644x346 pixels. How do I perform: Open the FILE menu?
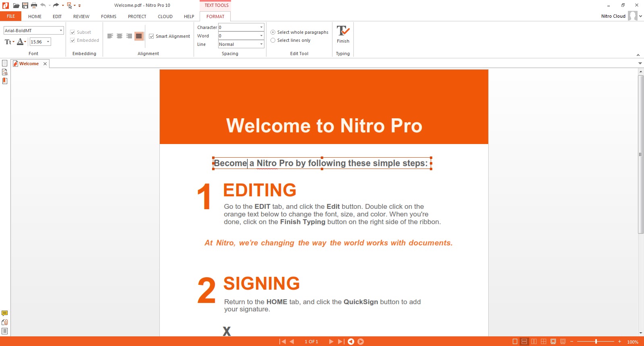coord(11,16)
